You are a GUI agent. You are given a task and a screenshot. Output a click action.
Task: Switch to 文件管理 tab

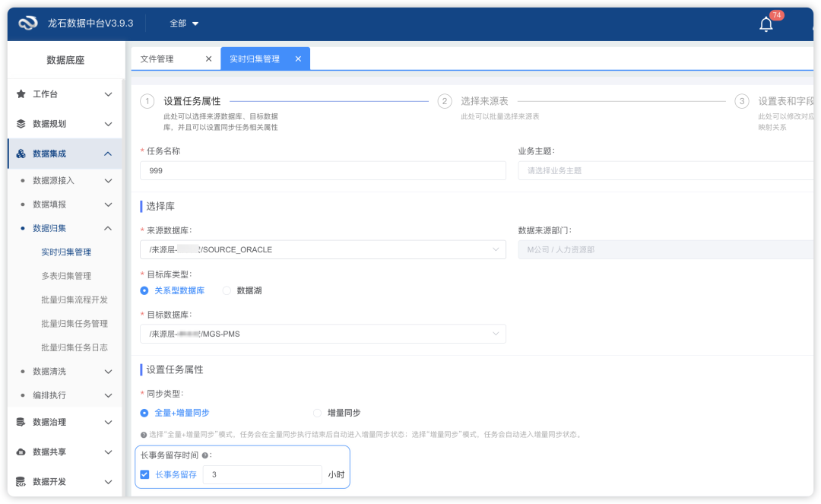coord(157,59)
